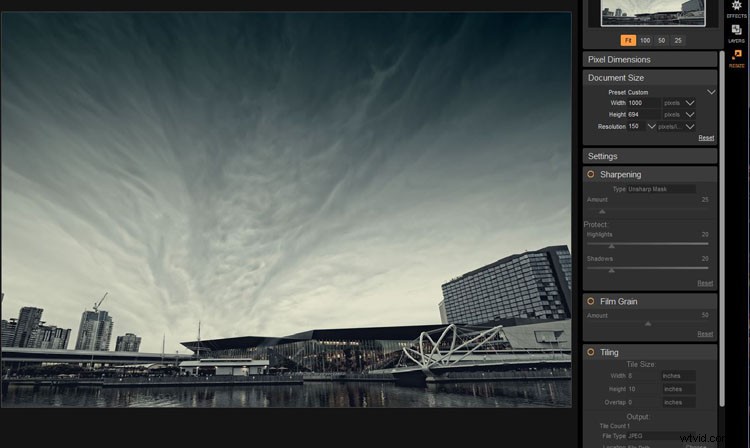Click the Tile Overlap field
The height and width of the screenshot is (448, 750).
(644, 403)
